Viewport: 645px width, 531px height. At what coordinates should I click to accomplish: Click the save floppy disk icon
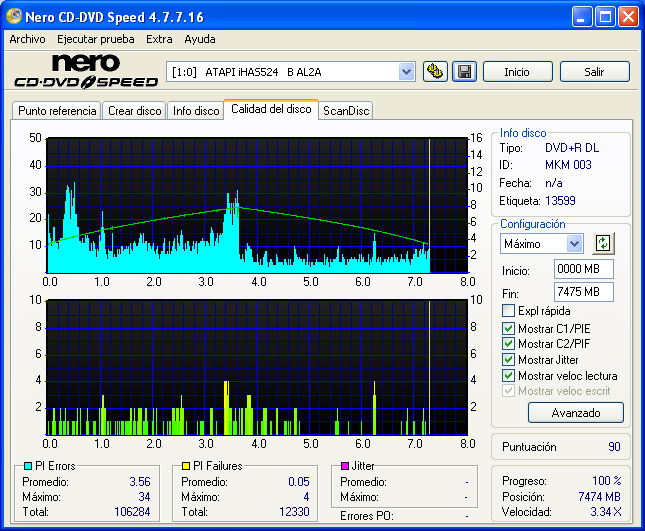(x=464, y=72)
